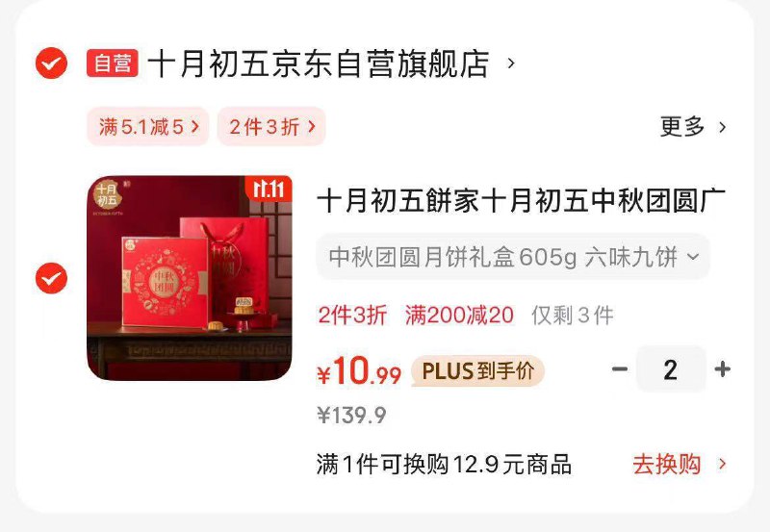Tap the red 自营 badge
This screenshot has height=532, width=770.
[x=113, y=63]
